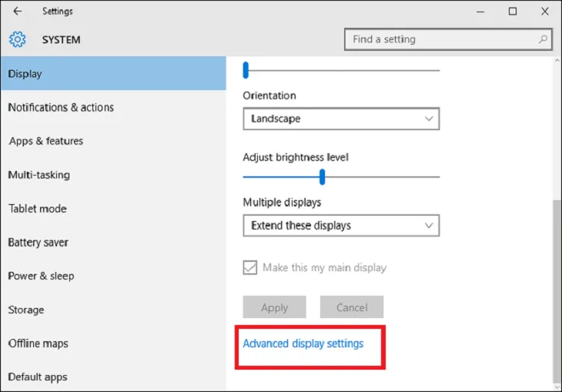The height and width of the screenshot is (392, 562).
Task: Minimize the Settings window
Action: [480, 12]
